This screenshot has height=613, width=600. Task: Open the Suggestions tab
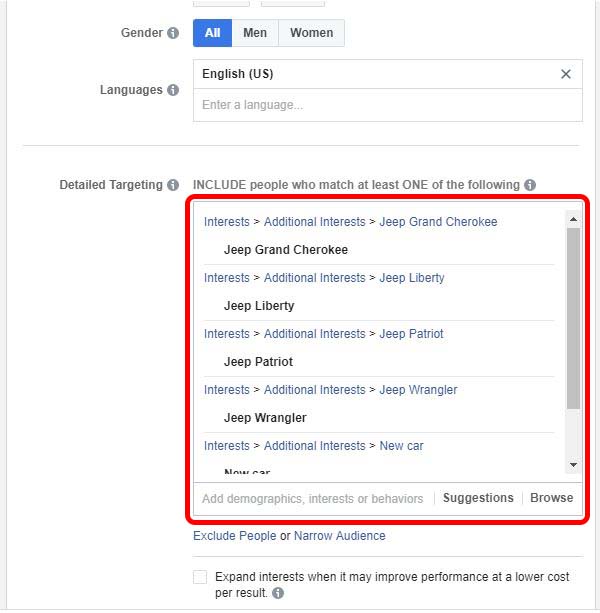pos(478,498)
